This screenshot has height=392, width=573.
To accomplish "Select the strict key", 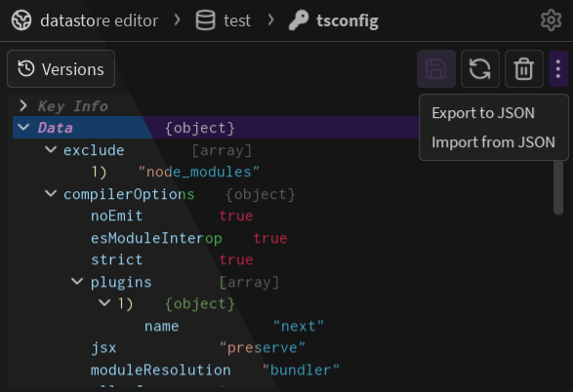I will click(x=116, y=259).
